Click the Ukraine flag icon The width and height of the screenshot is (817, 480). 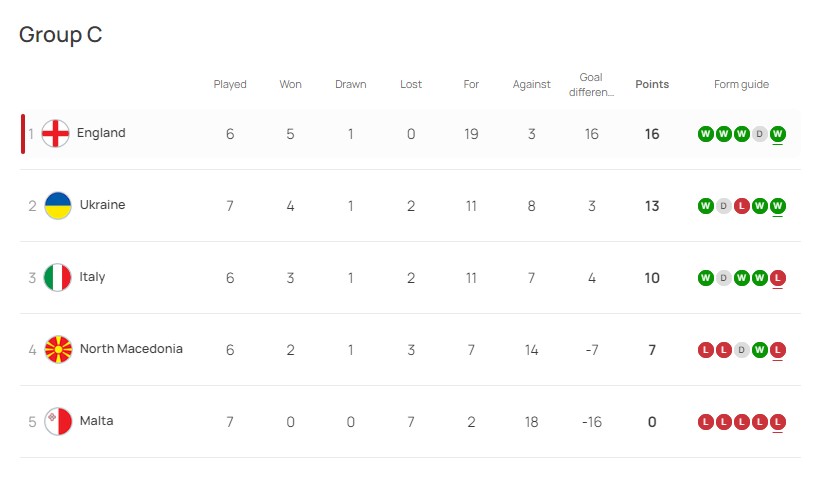click(58, 205)
